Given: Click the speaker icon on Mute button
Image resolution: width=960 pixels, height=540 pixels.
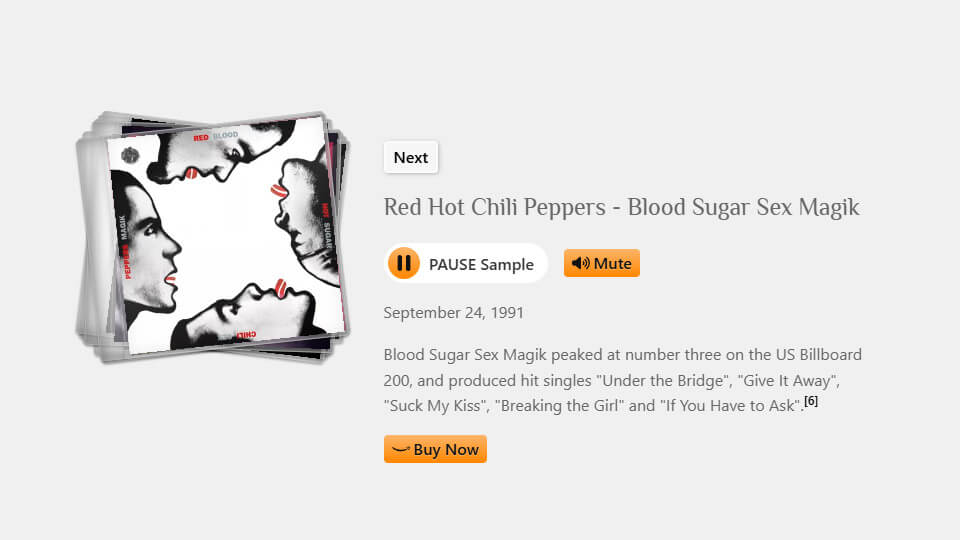Looking at the screenshot, I should tap(580, 263).
